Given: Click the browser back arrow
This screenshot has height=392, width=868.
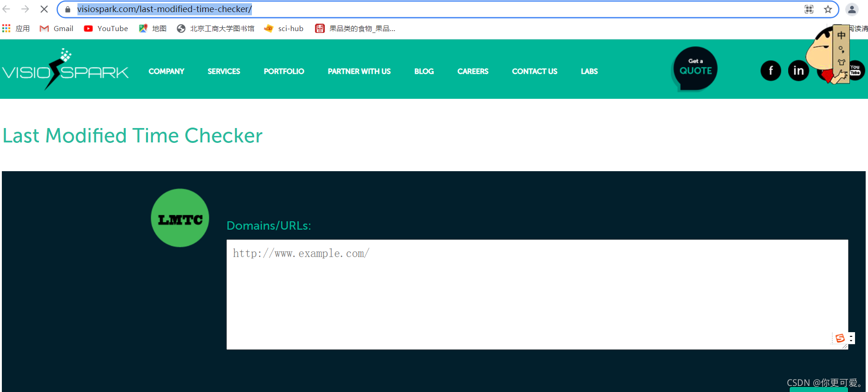Looking at the screenshot, I should [x=6, y=9].
